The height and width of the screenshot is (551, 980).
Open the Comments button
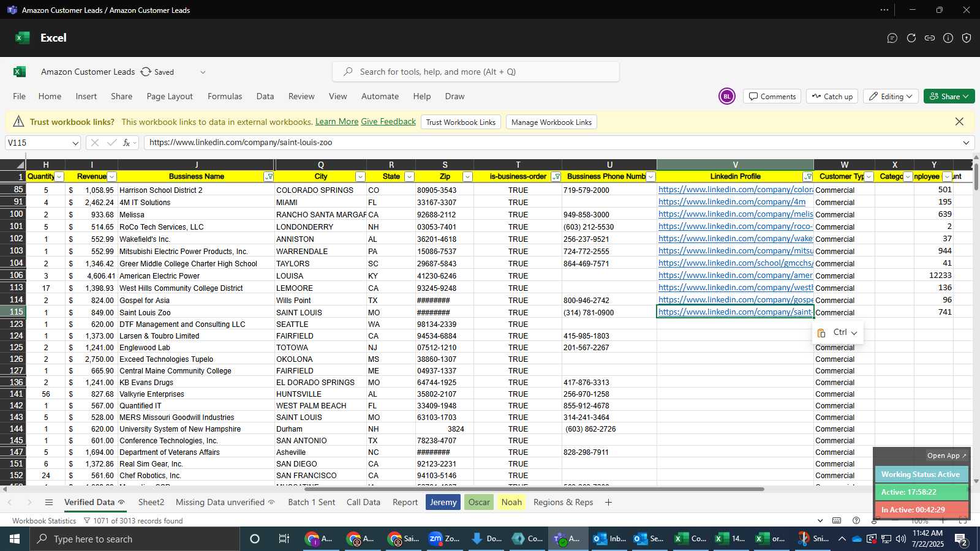772,96
